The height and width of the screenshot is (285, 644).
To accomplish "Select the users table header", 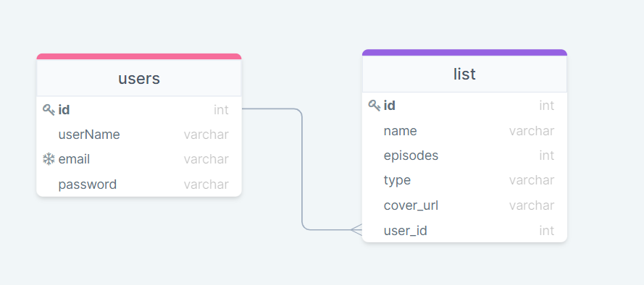I will pyautogui.click(x=139, y=78).
